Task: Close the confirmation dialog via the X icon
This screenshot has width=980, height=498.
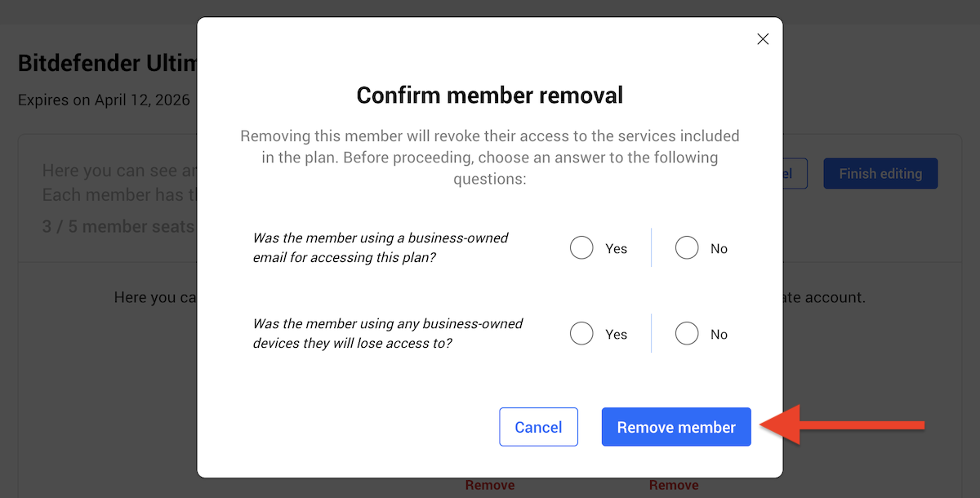Action: 763,38
